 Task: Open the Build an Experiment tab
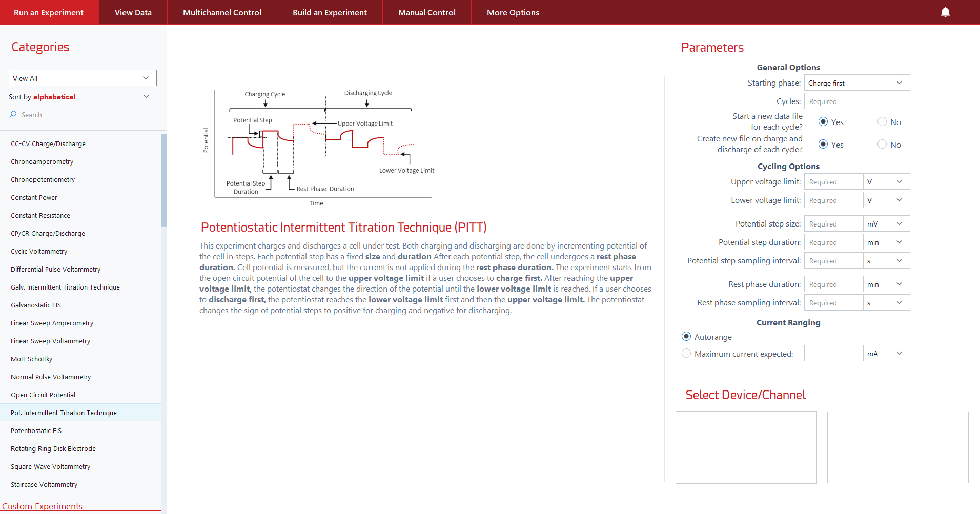click(x=330, y=12)
